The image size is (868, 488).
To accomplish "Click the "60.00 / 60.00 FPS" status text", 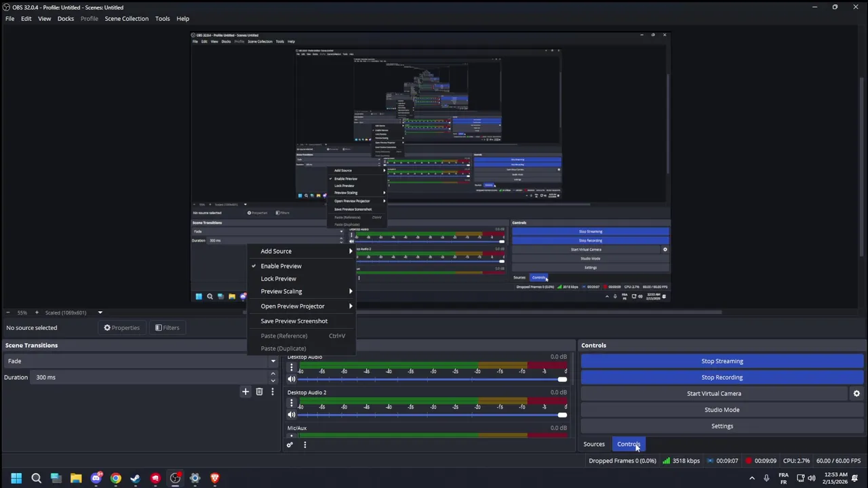I will point(839,461).
